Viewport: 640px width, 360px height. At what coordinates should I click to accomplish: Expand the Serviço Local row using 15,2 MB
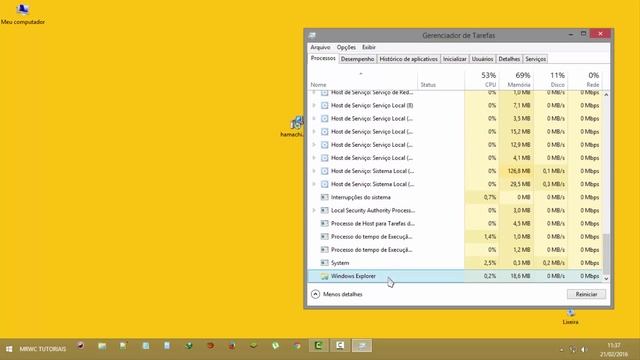coord(314,131)
